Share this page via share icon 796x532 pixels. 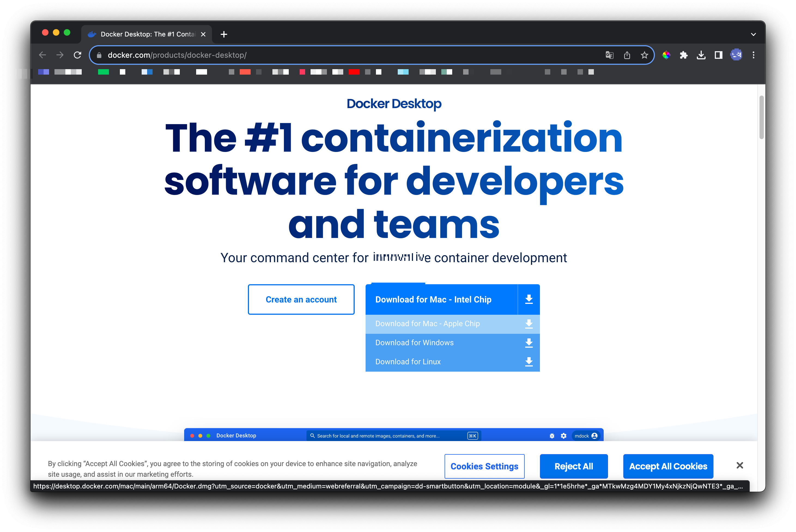(x=627, y=55)
